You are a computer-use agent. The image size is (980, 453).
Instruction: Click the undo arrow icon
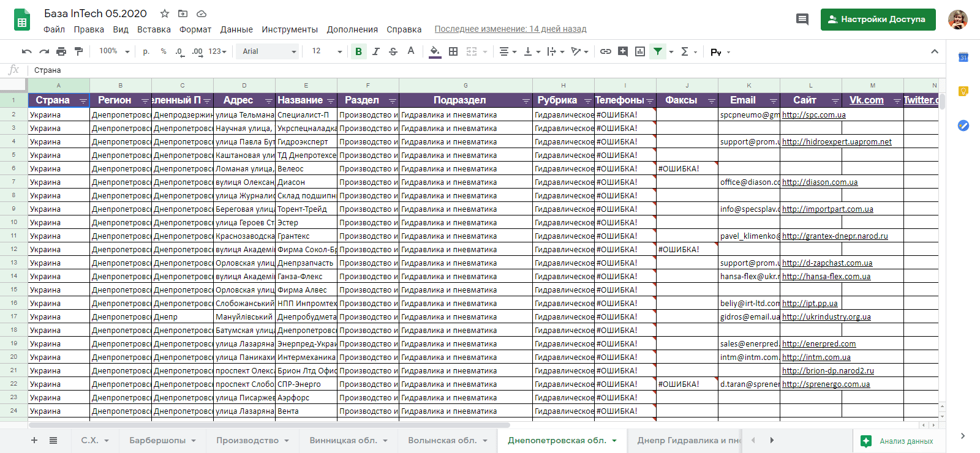coord(26,51)
